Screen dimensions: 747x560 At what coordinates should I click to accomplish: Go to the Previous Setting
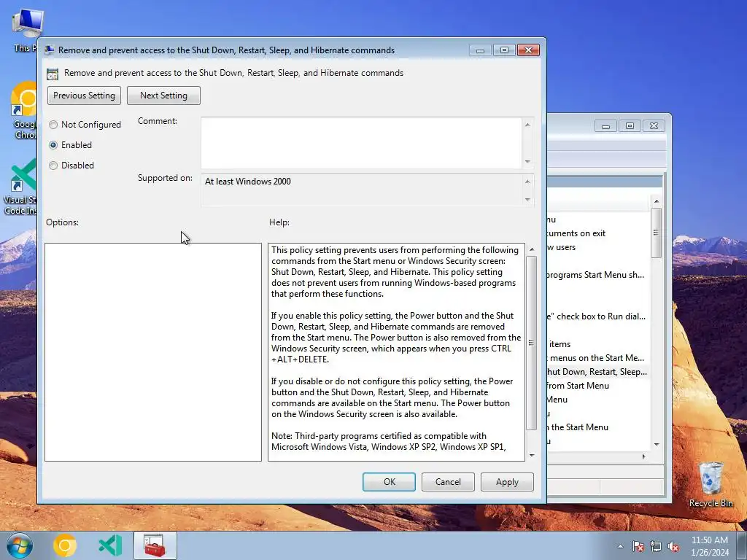85,96
